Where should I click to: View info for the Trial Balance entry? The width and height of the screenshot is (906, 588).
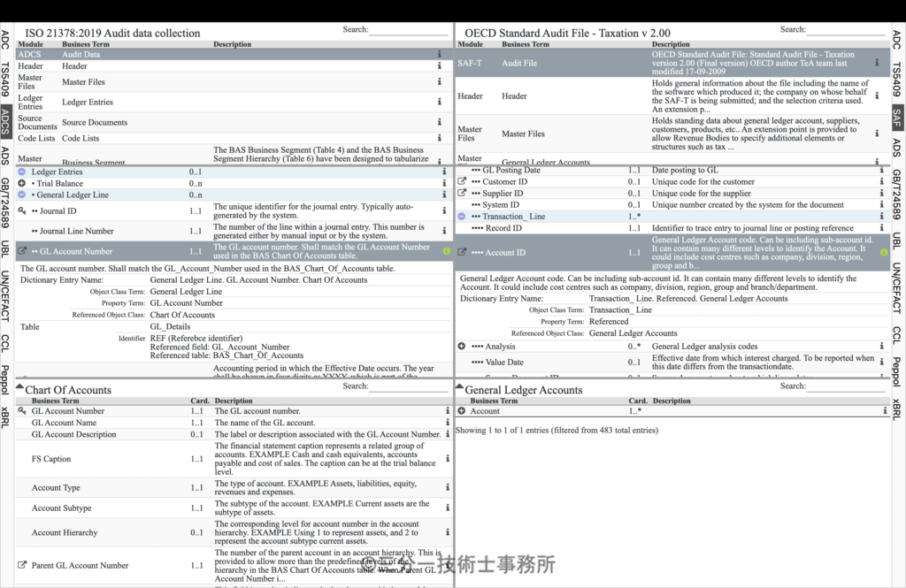pos(444,183)
